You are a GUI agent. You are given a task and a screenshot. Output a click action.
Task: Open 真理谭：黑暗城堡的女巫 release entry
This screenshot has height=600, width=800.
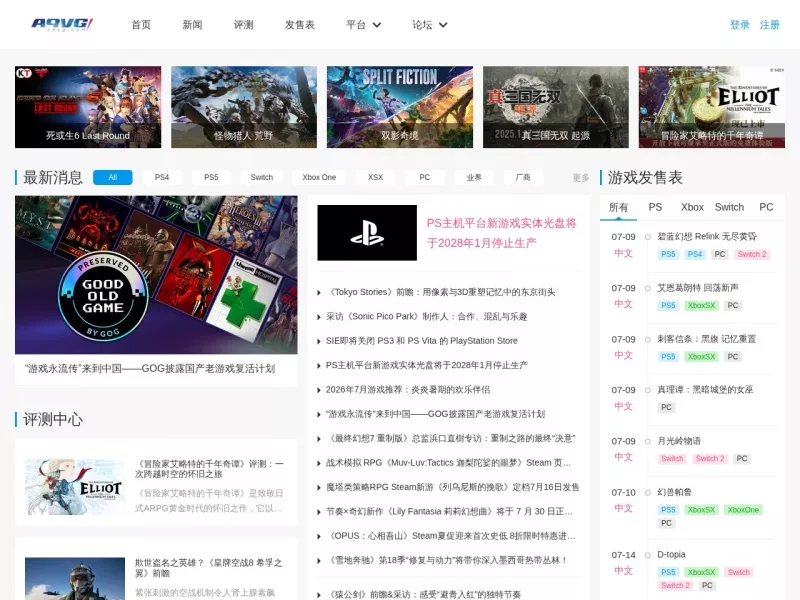point(705,389)
